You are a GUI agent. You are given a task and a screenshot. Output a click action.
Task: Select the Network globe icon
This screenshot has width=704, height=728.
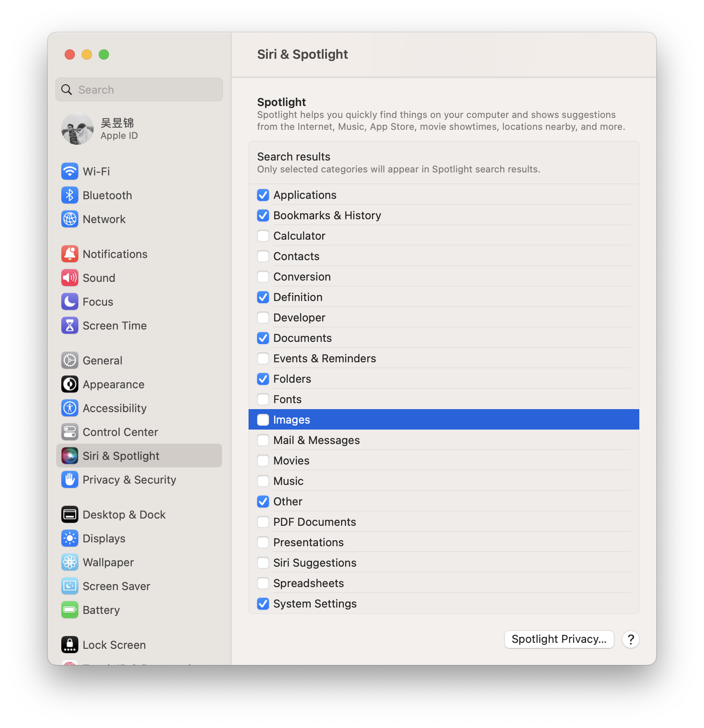coord(70,219)
